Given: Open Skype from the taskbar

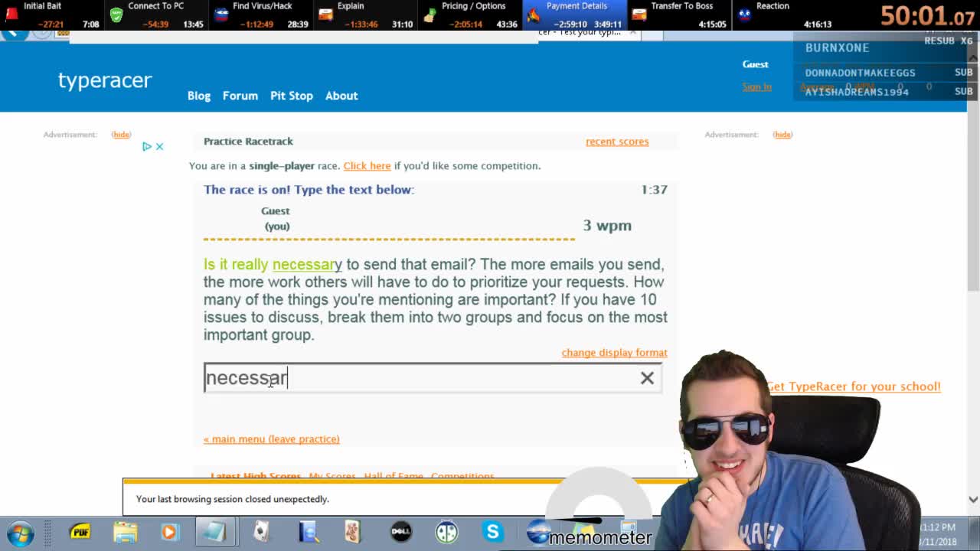Looking at the screenshot, I should 492,532.
